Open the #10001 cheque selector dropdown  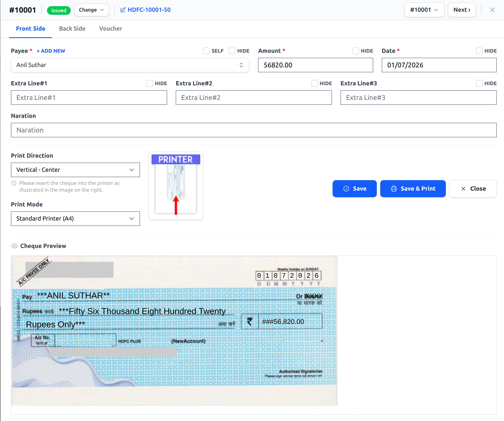click(x=424, y=10)
